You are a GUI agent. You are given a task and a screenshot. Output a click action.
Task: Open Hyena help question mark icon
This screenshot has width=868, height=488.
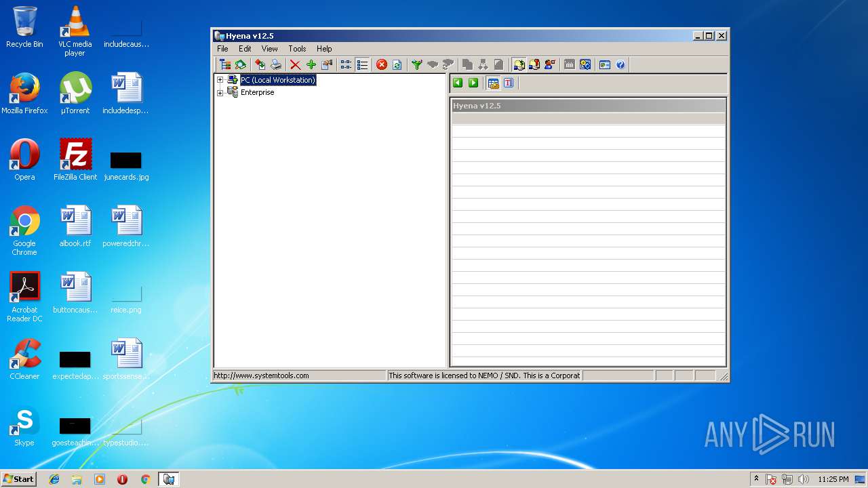tap(620, 64)
